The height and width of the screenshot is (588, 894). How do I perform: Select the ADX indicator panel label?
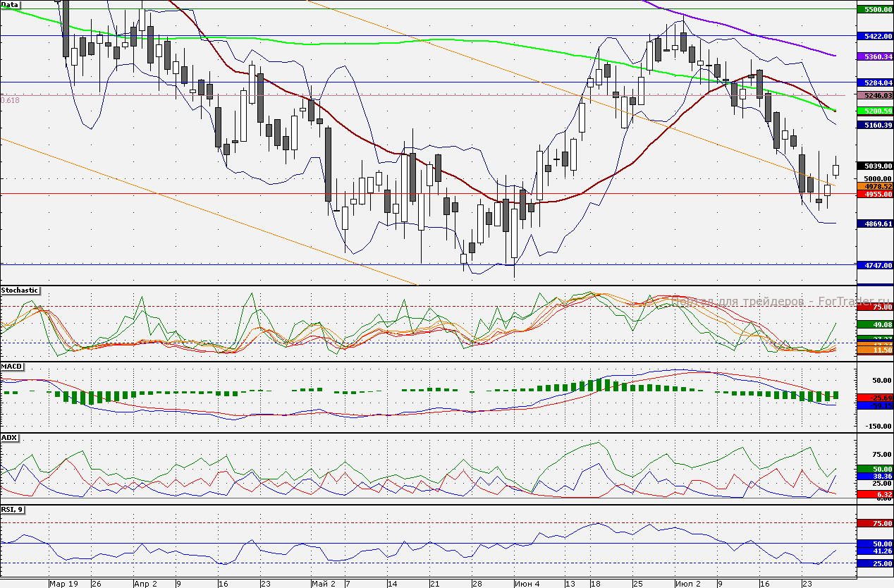pos(10,438)
